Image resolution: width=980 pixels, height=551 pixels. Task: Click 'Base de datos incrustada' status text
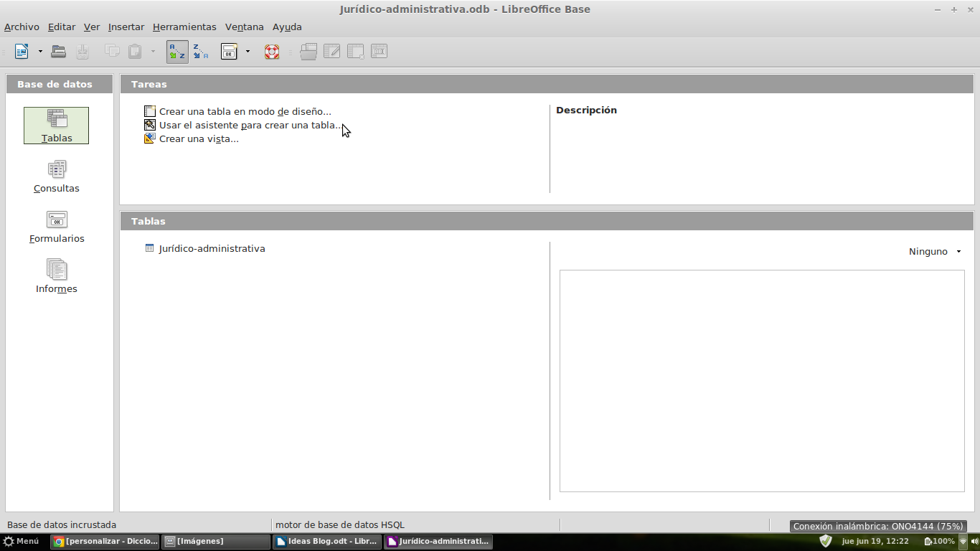pos(62,525)
